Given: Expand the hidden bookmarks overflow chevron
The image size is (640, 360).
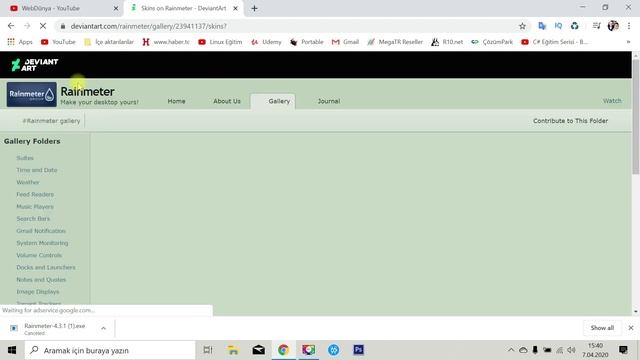Looking at the screenshot, I should pyautogui.click(x=628, y=42).
